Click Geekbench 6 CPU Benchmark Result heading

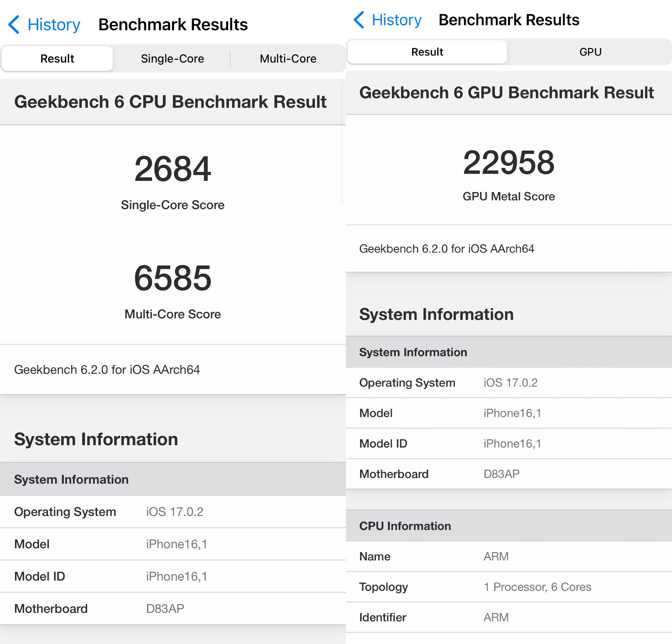(170, 102)
